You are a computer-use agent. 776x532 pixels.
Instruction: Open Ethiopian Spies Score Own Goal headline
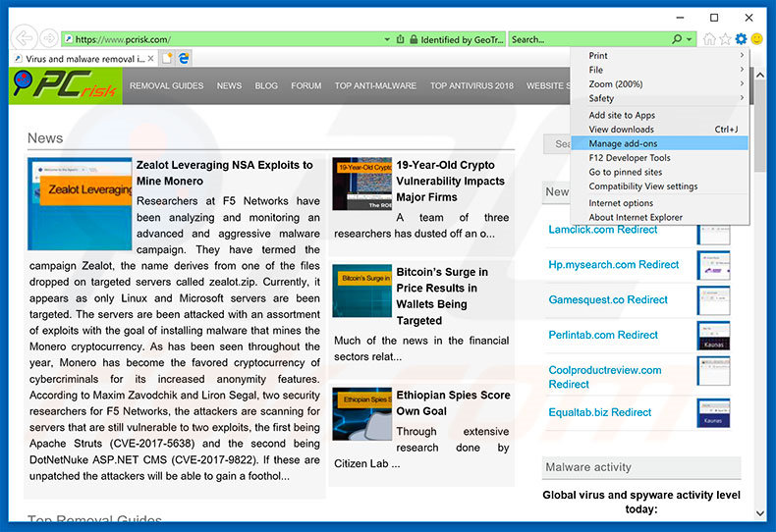[x=453, y=403]
